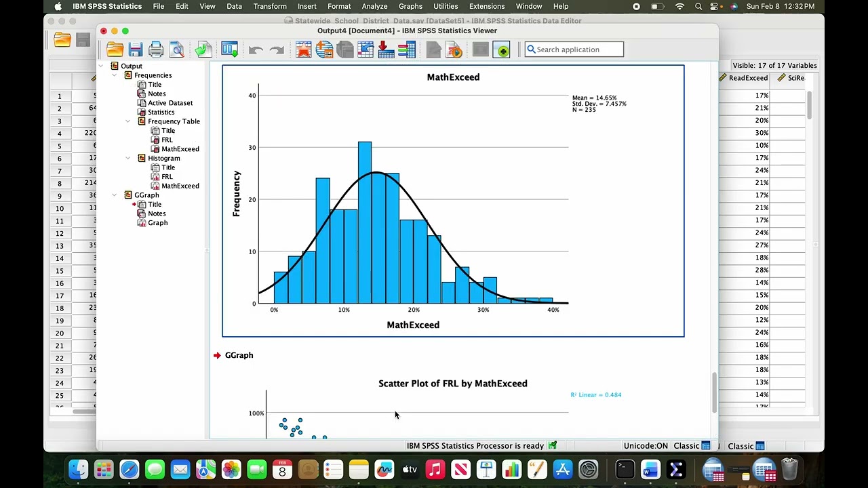Click the Select Last Output red arrow icon
This screenshot has width=868, height=488.
(x=386, y=49)
